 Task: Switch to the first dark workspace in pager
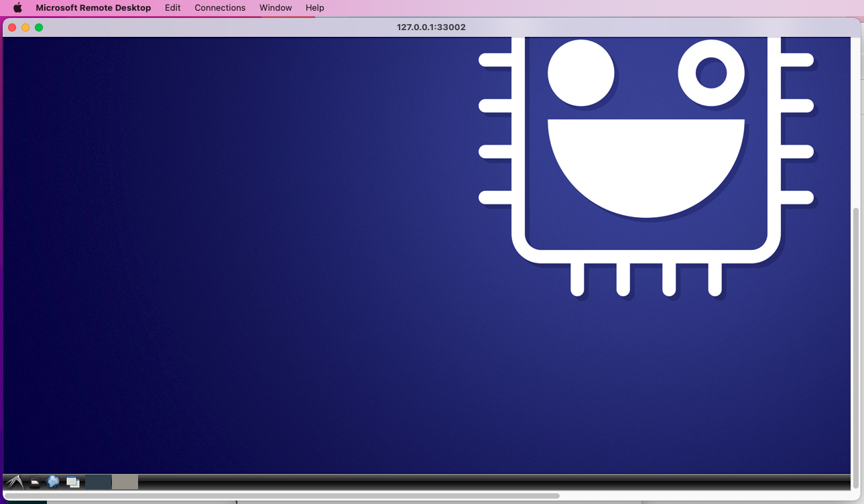click(x=98, y=482)
